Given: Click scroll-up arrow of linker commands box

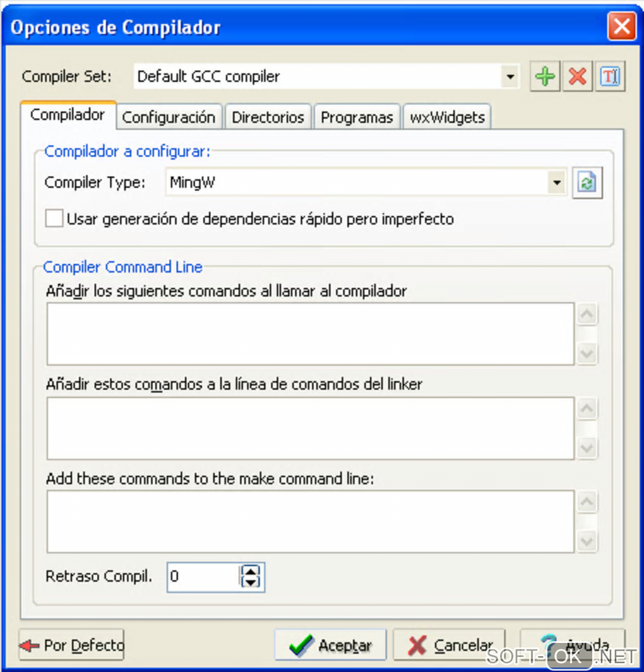Looking at the screenshot, I should coord(587,409).
